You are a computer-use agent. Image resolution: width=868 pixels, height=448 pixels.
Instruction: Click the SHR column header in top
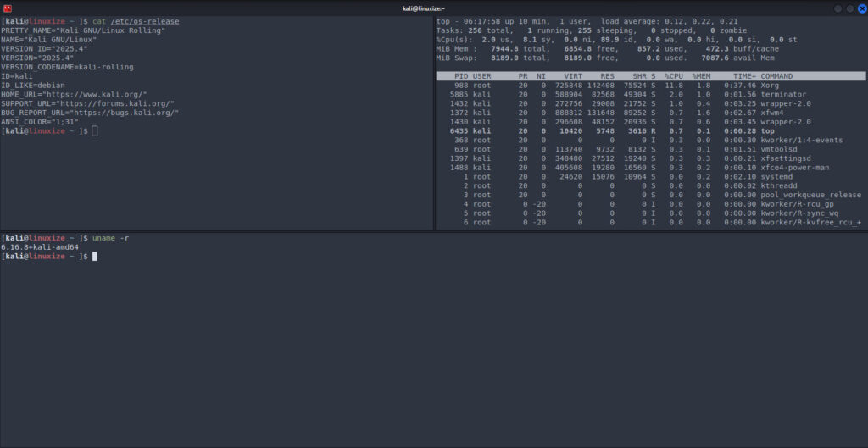[x=640, y=76]
